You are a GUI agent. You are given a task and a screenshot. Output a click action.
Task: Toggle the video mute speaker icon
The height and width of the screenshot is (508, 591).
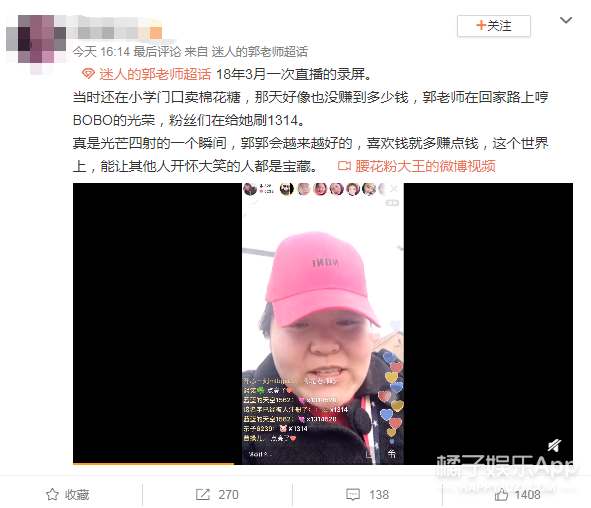[554, 446]
